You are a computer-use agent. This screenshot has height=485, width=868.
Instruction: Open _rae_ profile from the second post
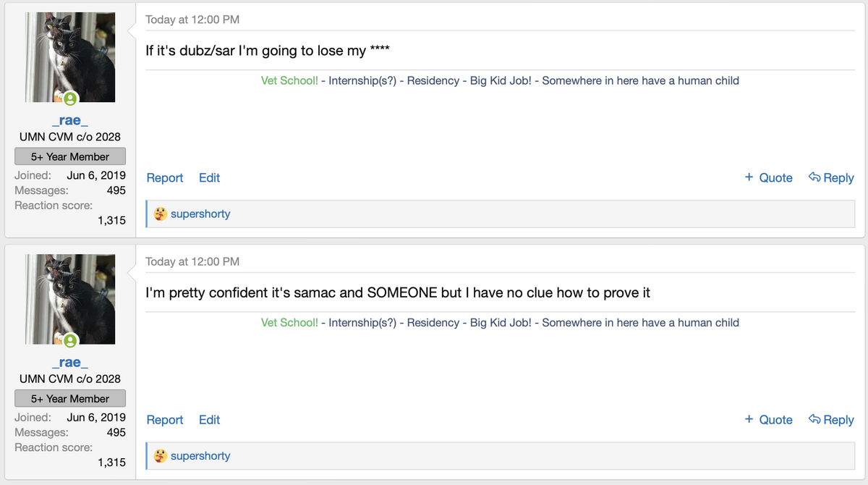[70, 362]
